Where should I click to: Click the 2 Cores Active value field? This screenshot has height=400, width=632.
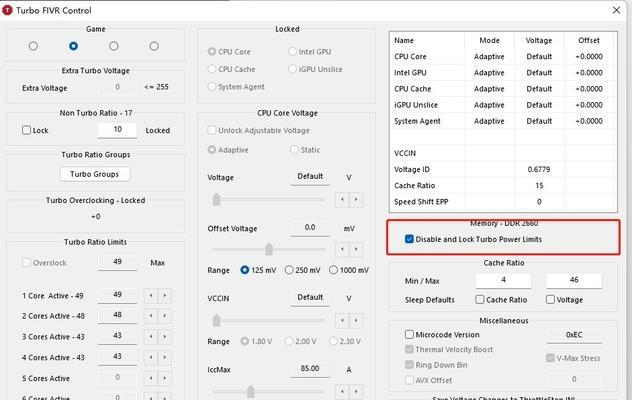(x=117, y=315)
